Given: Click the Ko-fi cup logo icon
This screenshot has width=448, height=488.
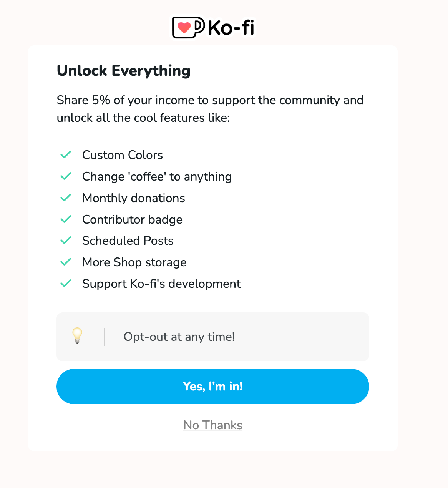Looking at the screenshot, I should [189, 27].
